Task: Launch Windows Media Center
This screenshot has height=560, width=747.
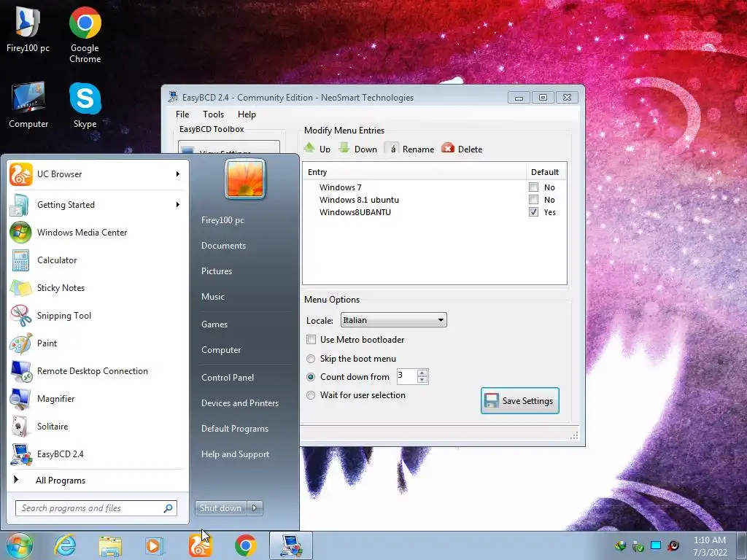Action: 98,233
